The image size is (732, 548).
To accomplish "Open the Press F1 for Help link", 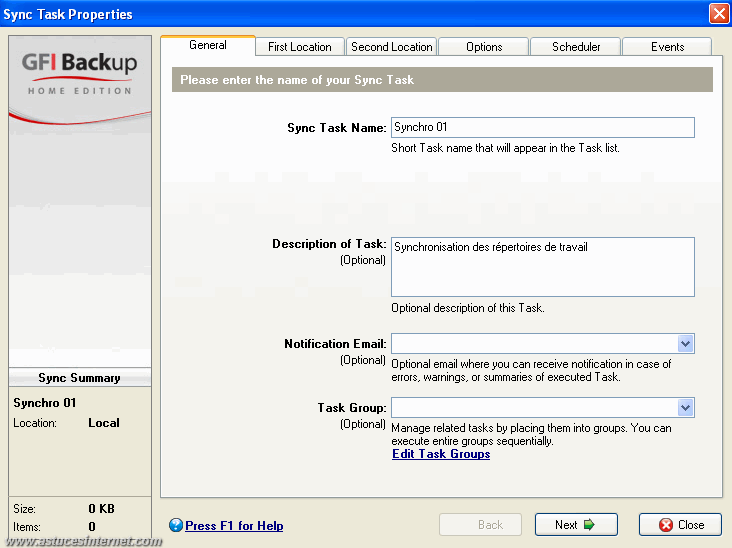I will (234, 526).
